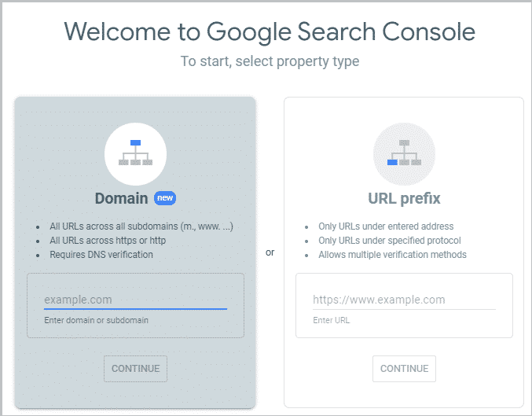Click the 'Requires DNS verification' bullet
The image size is (532, 416).
click(x=101, y=255)
